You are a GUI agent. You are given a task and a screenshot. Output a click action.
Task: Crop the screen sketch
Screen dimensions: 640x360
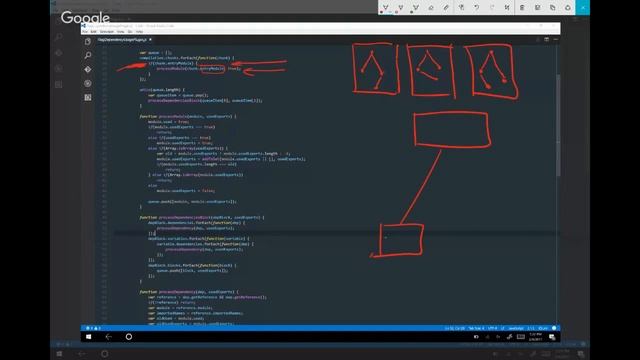507,8
